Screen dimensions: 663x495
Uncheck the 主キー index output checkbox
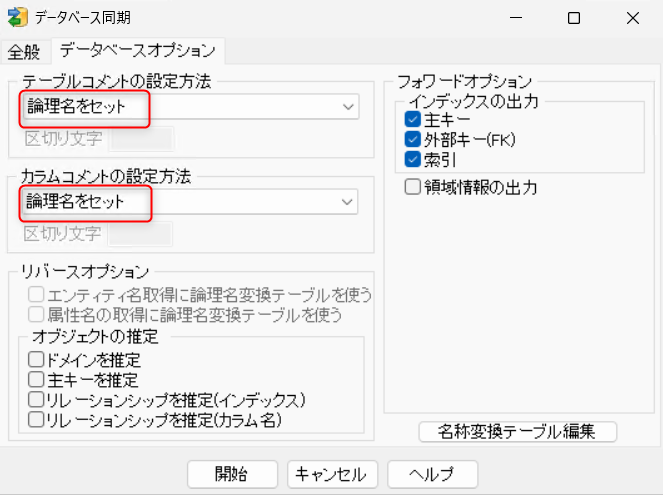point(412,120)
